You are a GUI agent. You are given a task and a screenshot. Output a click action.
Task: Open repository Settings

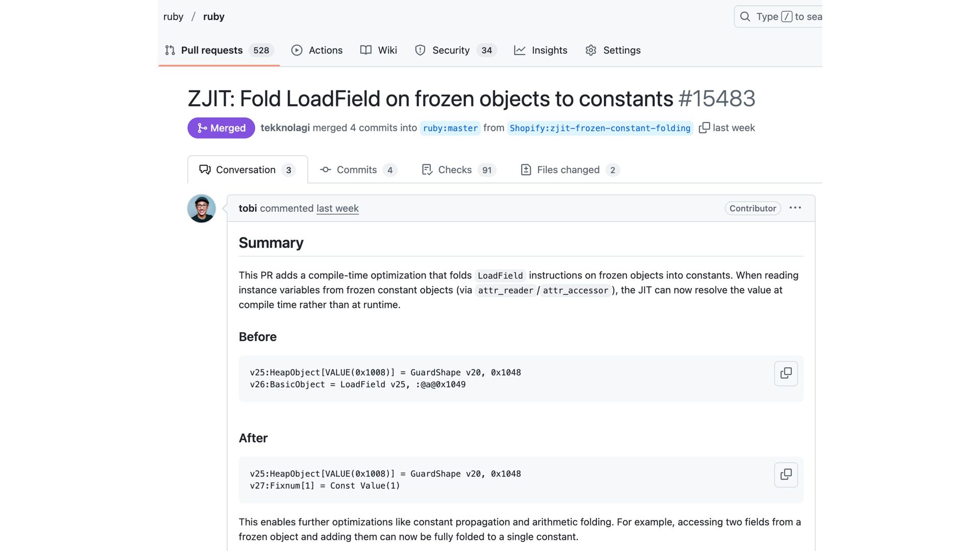pos(613,50)
